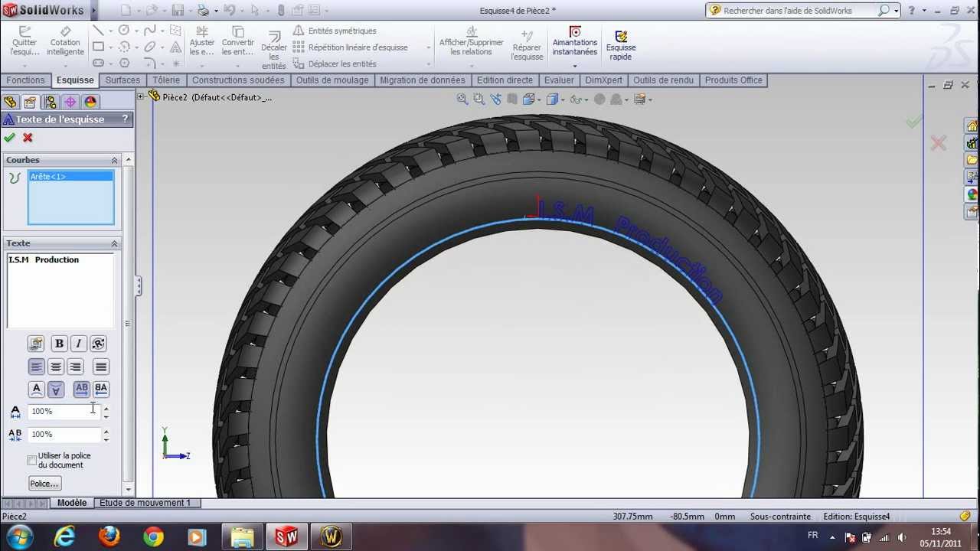Switch to Fonctions tab
Screen dimensions: 980x551
click(25, 80)
